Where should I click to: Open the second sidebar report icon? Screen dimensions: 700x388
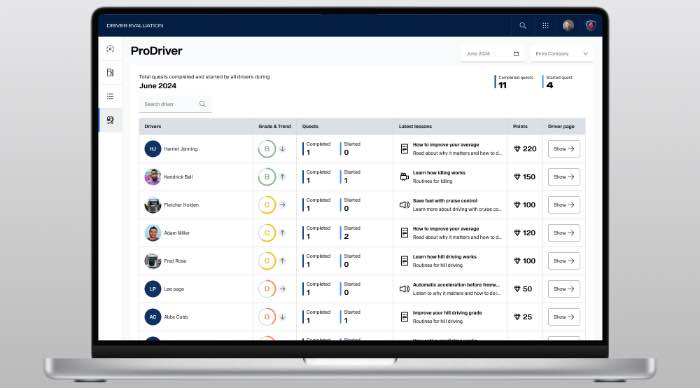point(110,72)
